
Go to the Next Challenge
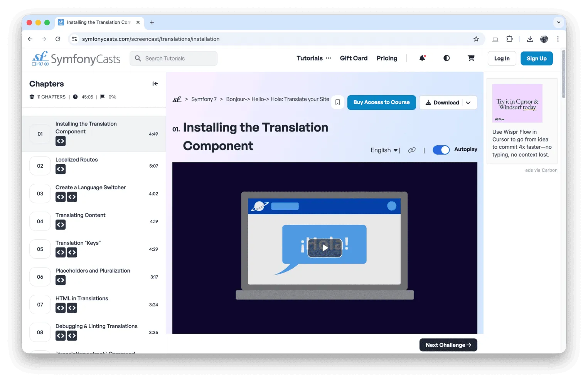click(x=448, y=345)
